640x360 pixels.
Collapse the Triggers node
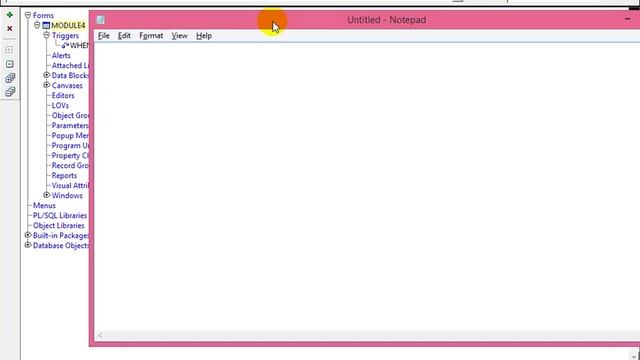(x=47, y=35)
